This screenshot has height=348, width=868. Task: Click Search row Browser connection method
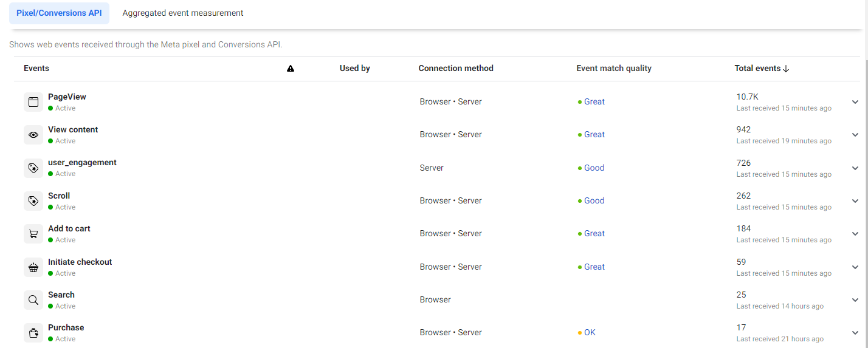click(435, 299)
